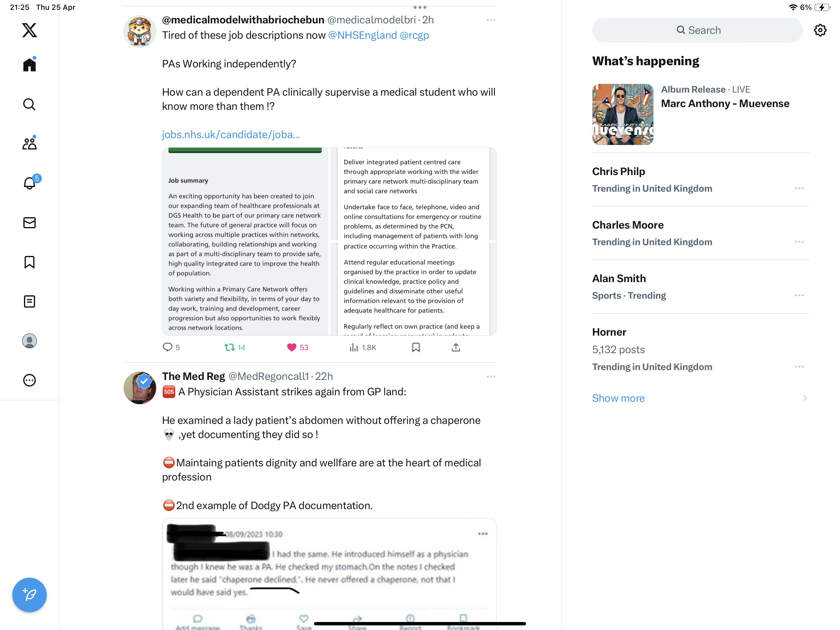Bookmark the medicalmodelbri post

(x=416, y=347)
